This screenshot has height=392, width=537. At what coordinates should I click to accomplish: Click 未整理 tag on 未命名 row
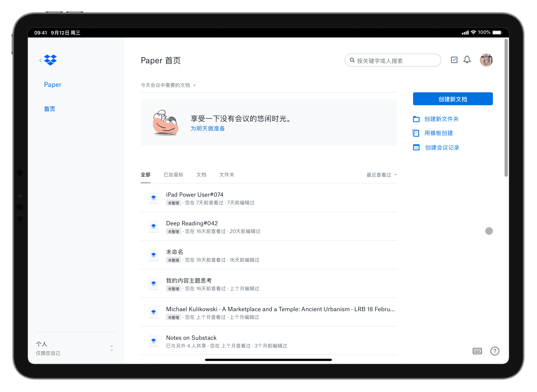coord(173,260)
